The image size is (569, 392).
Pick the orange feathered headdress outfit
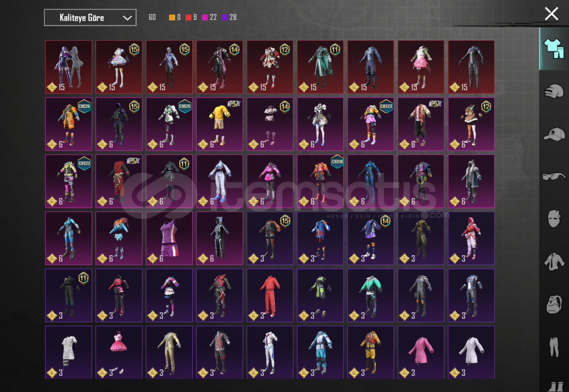tap(119, 238)
